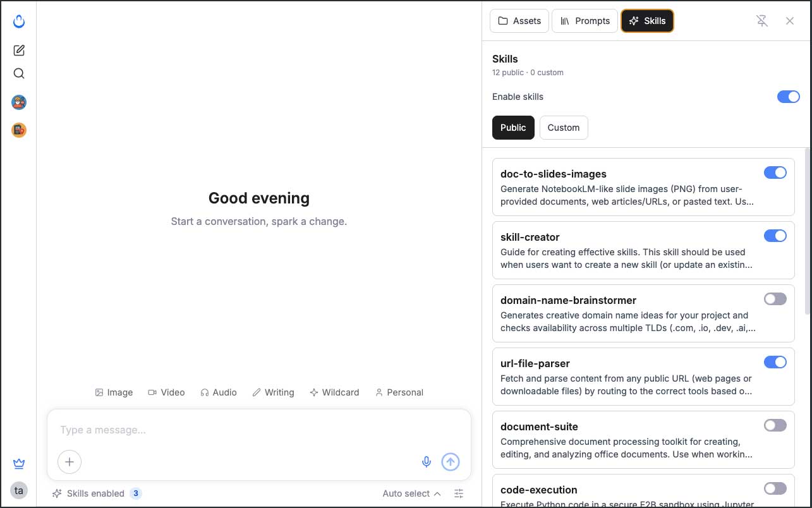The height and width of the screenshot is (508, 812).
Task: Start a new chat with compose icon
Action: pos(19,51)
